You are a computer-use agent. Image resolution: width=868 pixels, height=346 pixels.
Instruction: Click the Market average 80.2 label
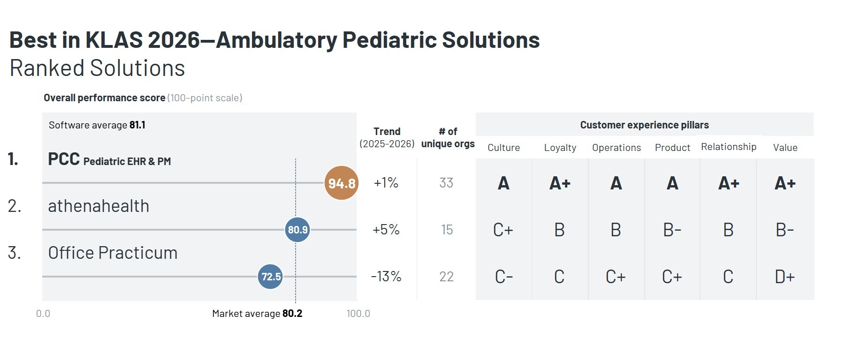pos(257,314)
